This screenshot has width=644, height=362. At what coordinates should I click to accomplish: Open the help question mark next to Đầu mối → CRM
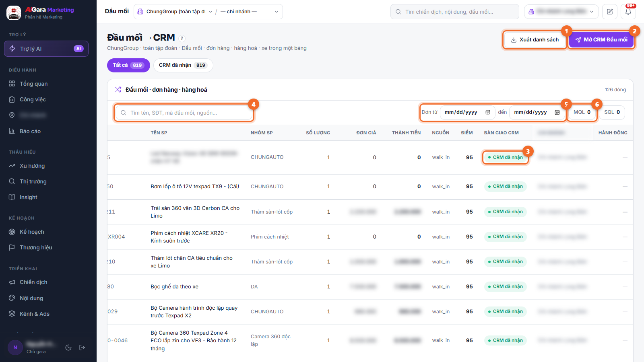point(182,38)
